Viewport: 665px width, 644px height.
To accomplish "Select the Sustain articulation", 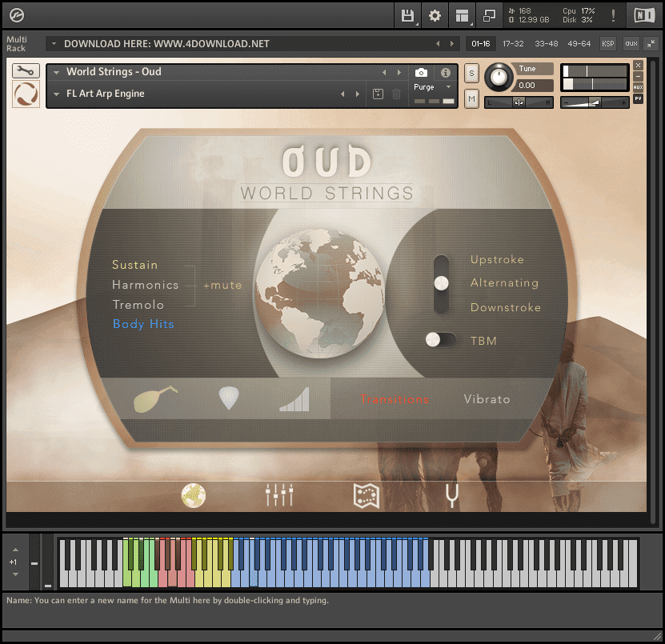I will coord(134,265).
